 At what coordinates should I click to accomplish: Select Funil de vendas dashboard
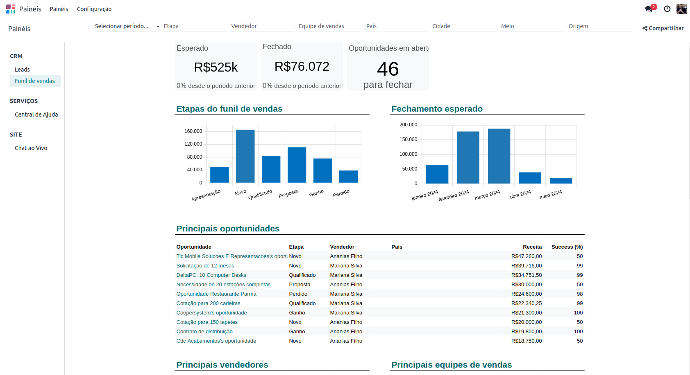(35, 81)
